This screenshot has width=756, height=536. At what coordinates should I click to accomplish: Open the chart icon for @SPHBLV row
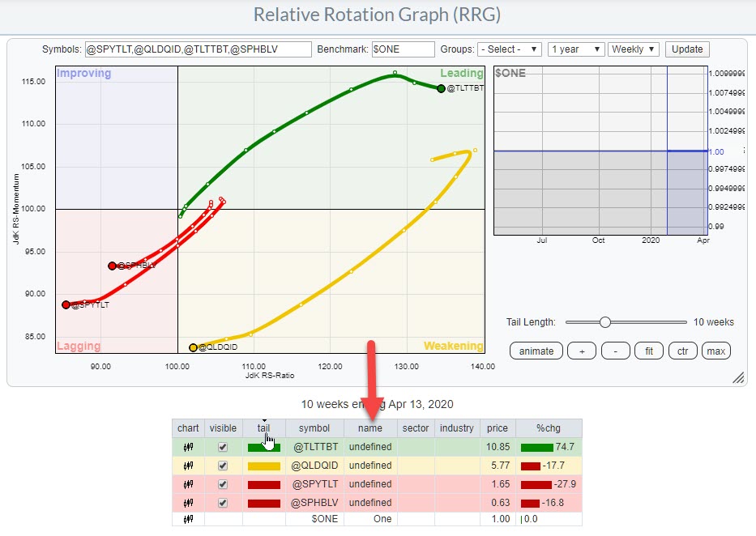(188, 502)
